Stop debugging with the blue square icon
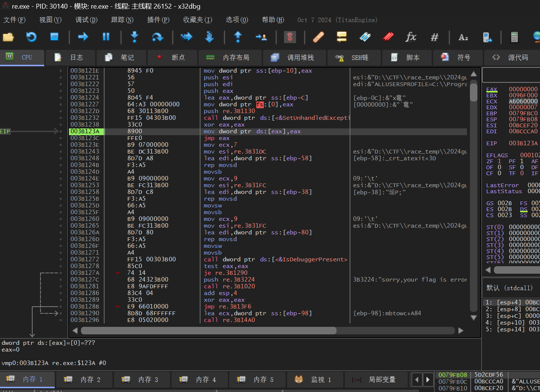This screenshot has height=392, width=540. pos(54,37)
